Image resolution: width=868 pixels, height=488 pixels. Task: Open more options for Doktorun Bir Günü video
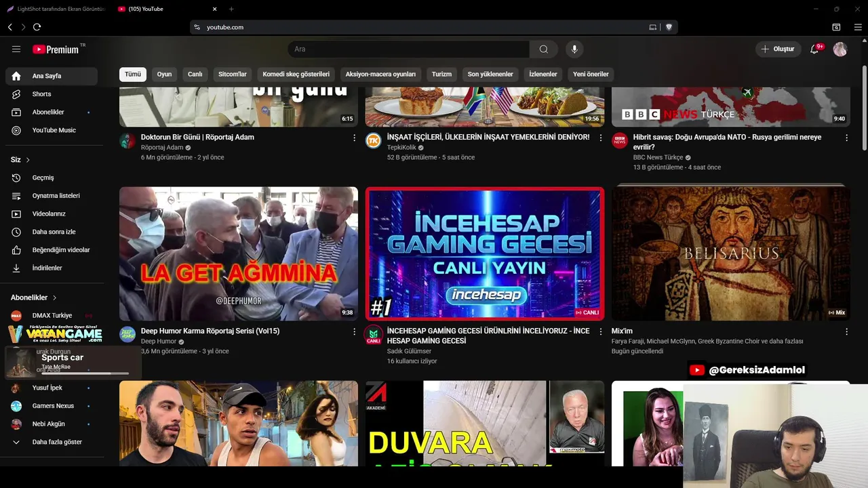pyautogui.click(x=354, y=138)
